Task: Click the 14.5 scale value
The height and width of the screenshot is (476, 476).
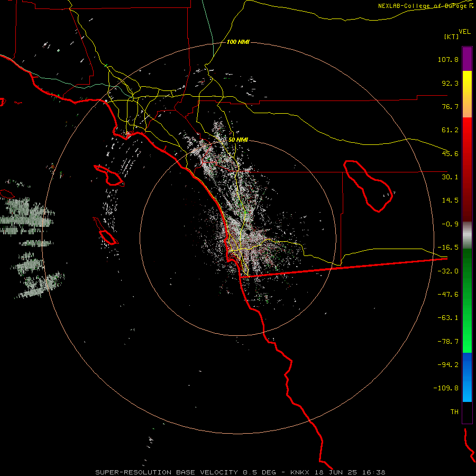Action: coord(450,200)
